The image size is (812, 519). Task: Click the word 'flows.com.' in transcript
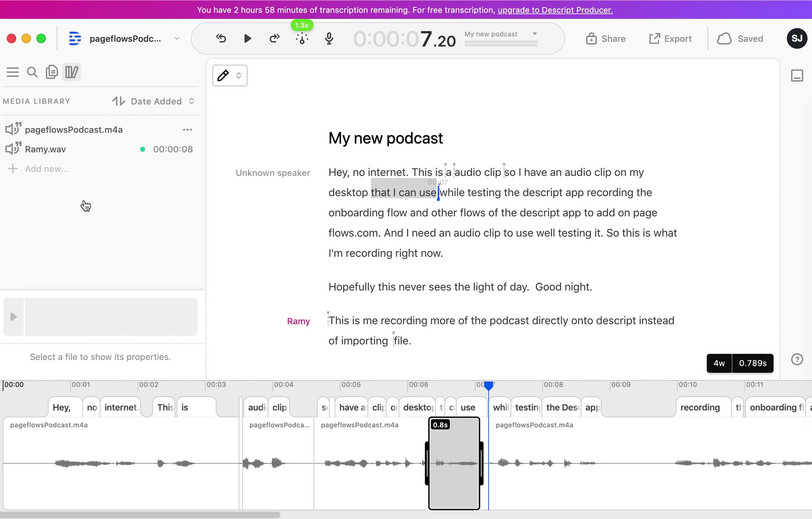pyautogui.click(x=354, y=233)
